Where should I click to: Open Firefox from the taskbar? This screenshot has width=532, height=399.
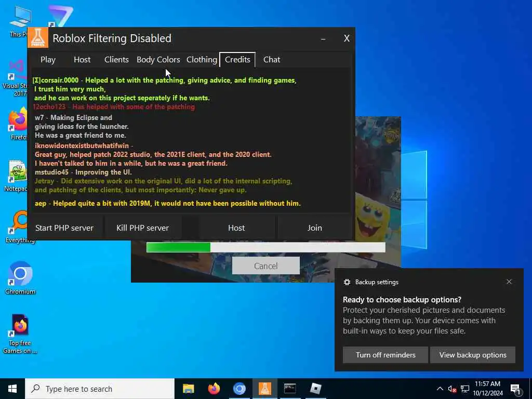pyautogui.click(x=214, y=389)
